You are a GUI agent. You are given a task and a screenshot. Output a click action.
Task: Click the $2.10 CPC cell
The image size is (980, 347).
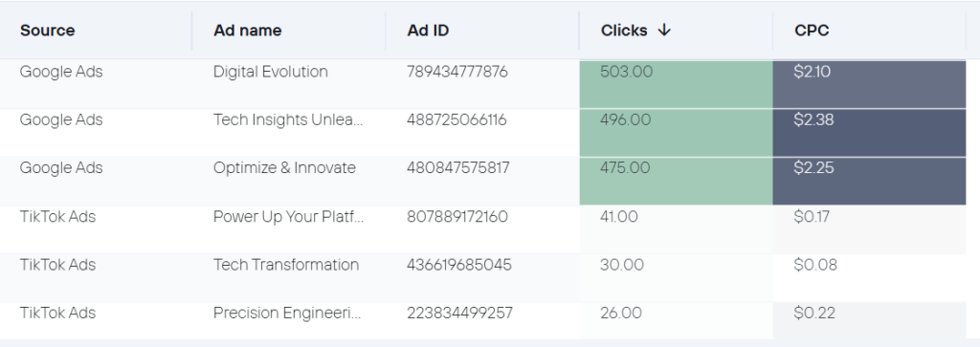869,85
